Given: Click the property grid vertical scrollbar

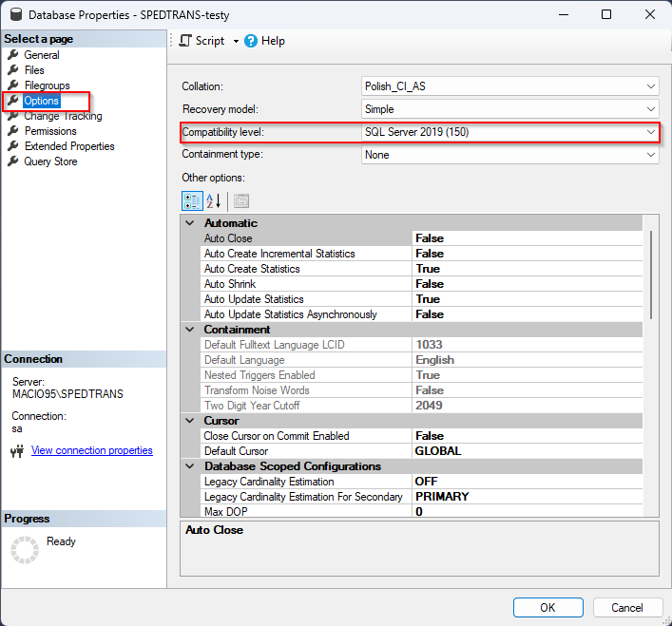Looking at the screenshot, I should pos(651,275).
